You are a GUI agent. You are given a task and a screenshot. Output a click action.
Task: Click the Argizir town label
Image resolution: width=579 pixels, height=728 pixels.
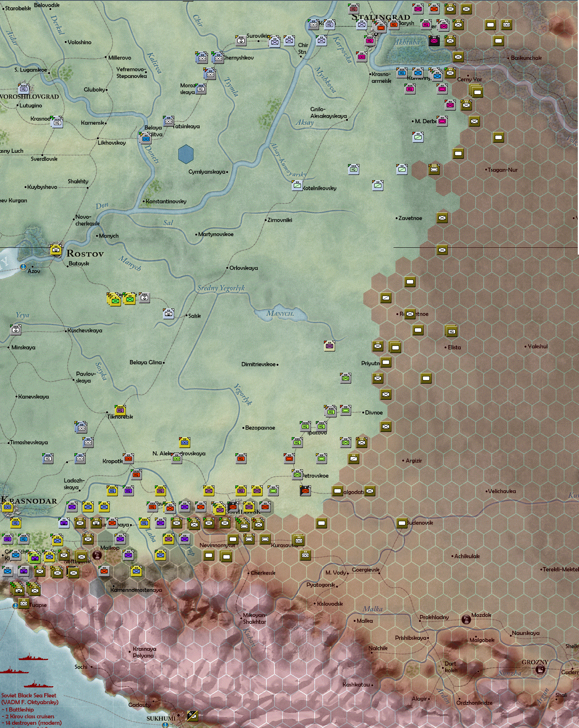click(x=414, y=461)
